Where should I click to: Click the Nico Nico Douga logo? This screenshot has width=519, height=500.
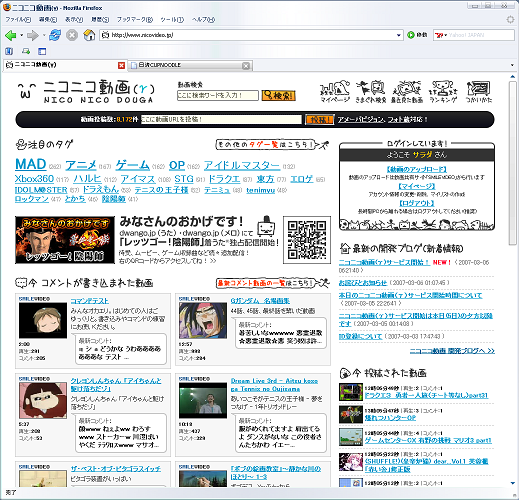(x=86, y=92)
